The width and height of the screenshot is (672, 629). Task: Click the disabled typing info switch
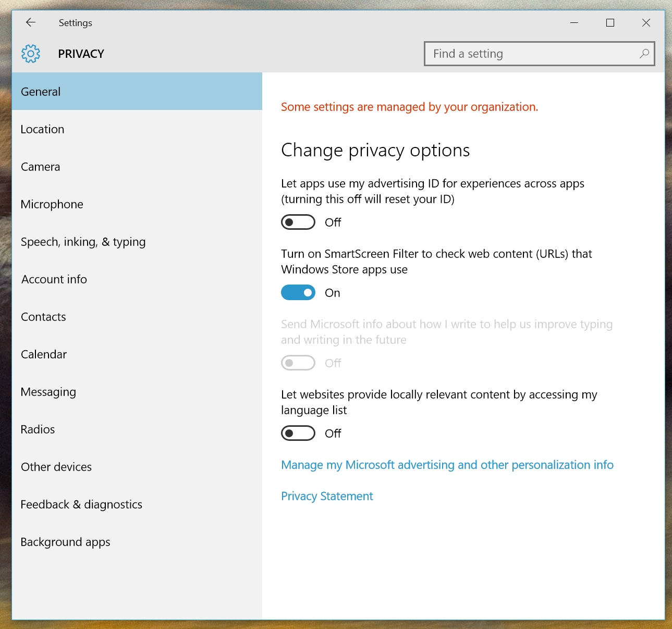pos(298,363)
